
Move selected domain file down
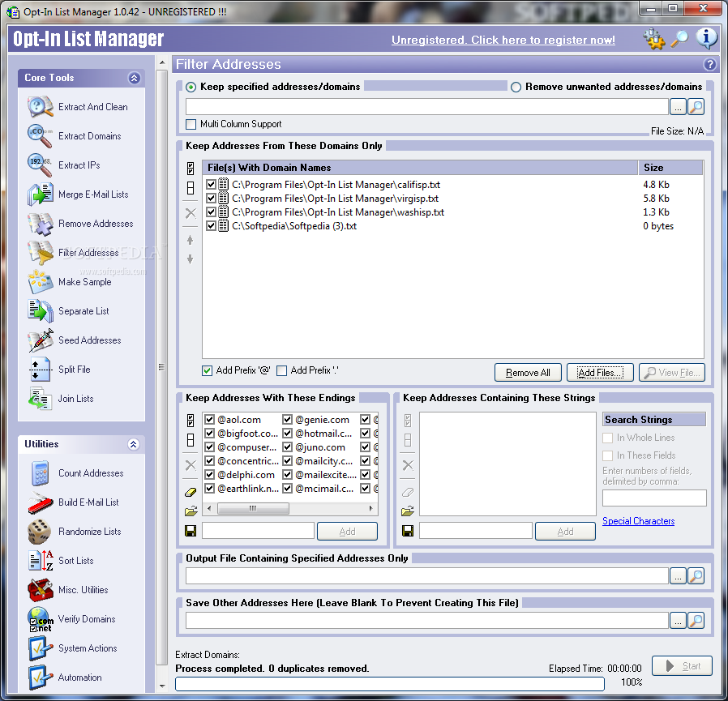point(190,259)
